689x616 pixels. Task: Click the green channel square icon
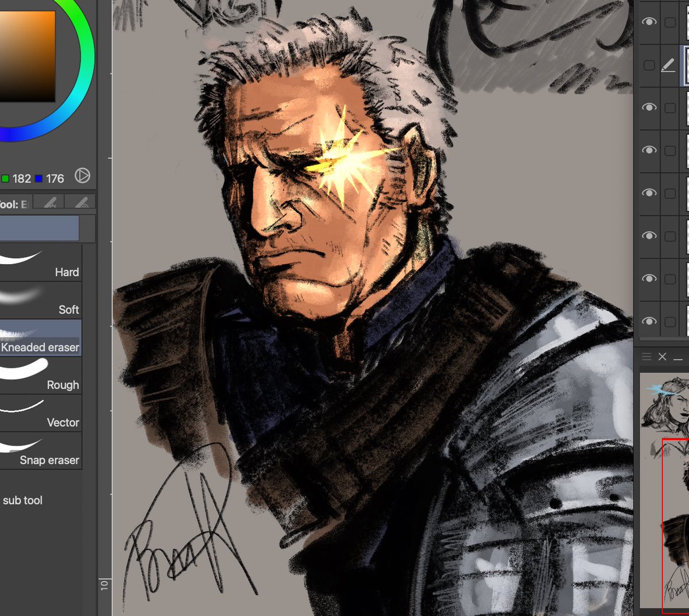click(5, 179)
